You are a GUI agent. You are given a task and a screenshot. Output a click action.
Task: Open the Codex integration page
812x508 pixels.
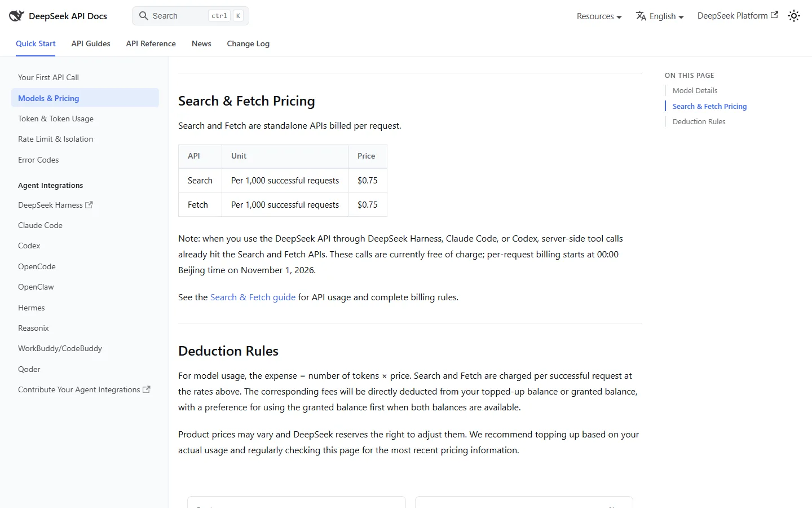coord(85,246)
